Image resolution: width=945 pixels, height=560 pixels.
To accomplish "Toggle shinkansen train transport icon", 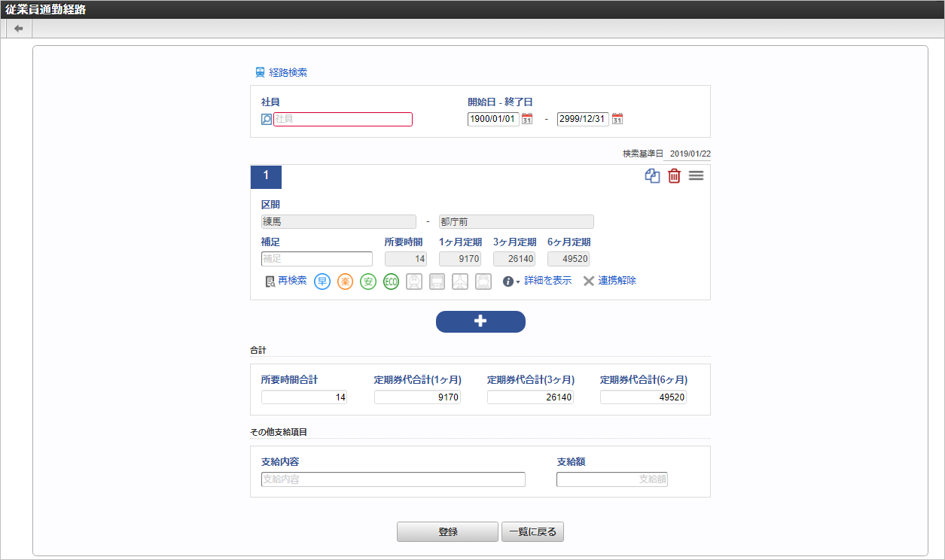I will [x=414, y=282].
